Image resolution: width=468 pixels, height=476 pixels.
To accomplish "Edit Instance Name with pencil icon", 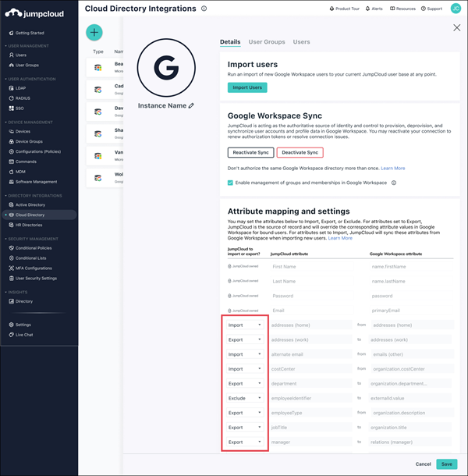I will tap(192, 105).
